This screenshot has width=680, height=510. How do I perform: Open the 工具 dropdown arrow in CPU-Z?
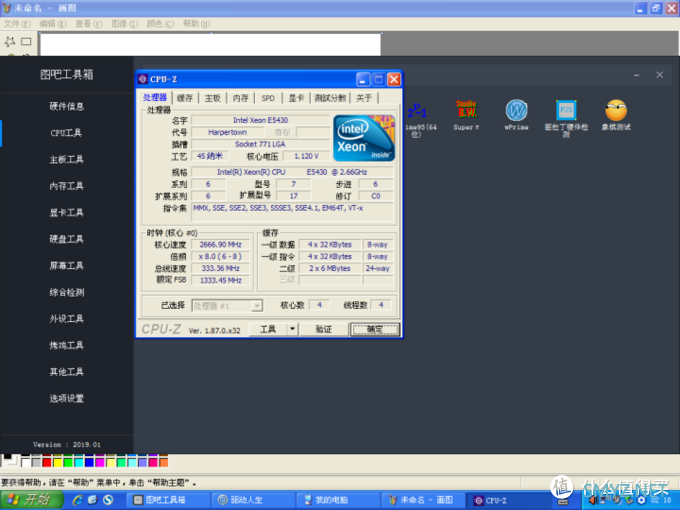click(x=292, y=329)
